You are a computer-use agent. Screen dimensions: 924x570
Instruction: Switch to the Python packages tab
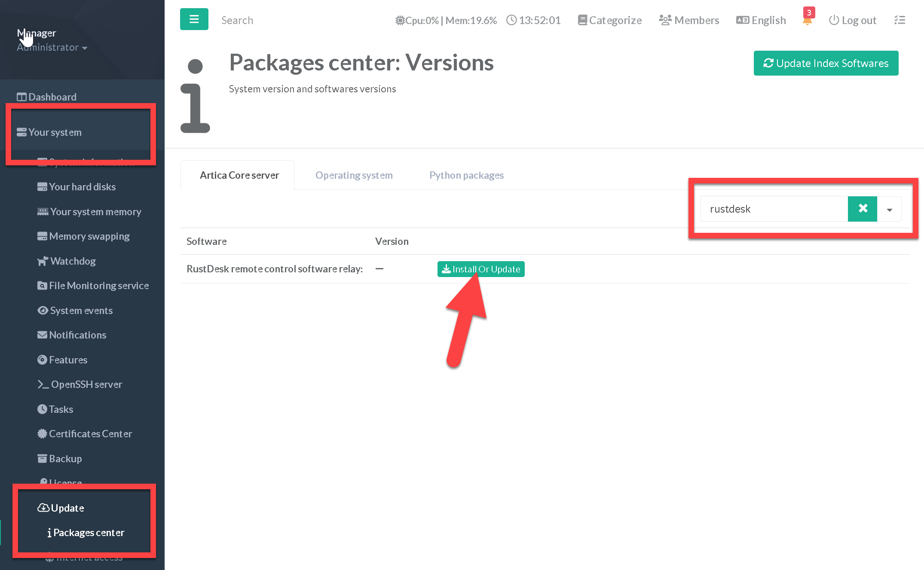point(466,175)
